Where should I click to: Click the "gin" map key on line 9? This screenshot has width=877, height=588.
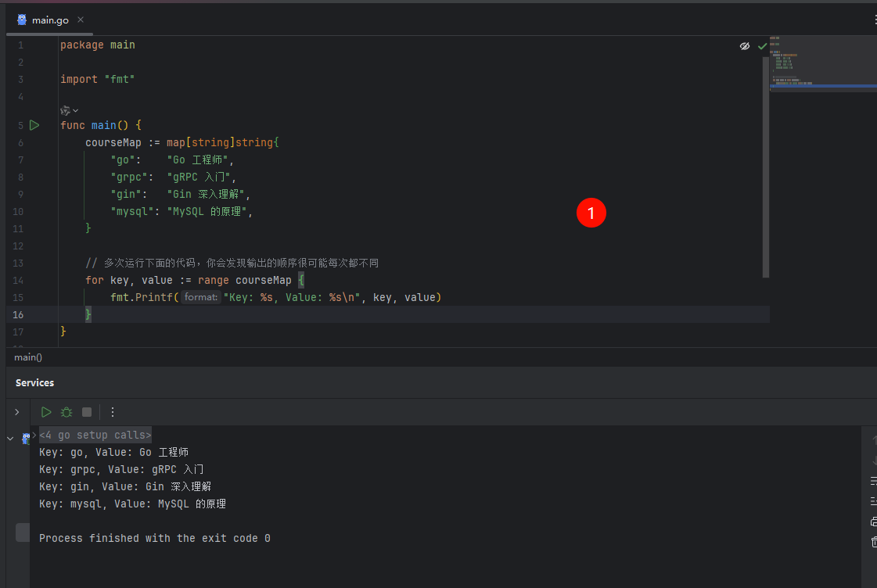[126, 195]
